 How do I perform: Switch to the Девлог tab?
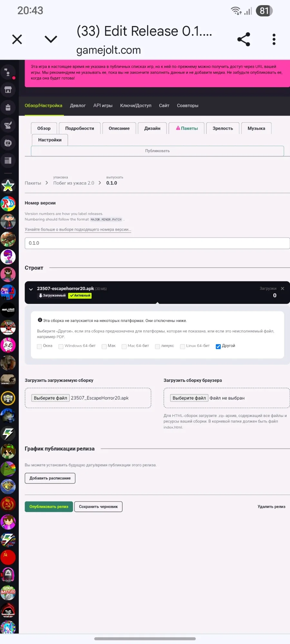[x=78, y=106]
